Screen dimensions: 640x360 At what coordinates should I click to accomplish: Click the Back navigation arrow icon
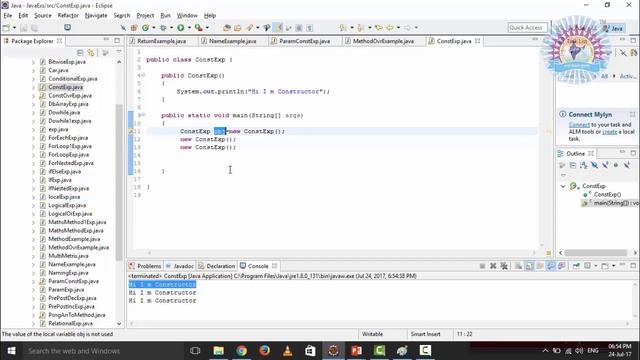click(390, 28)
